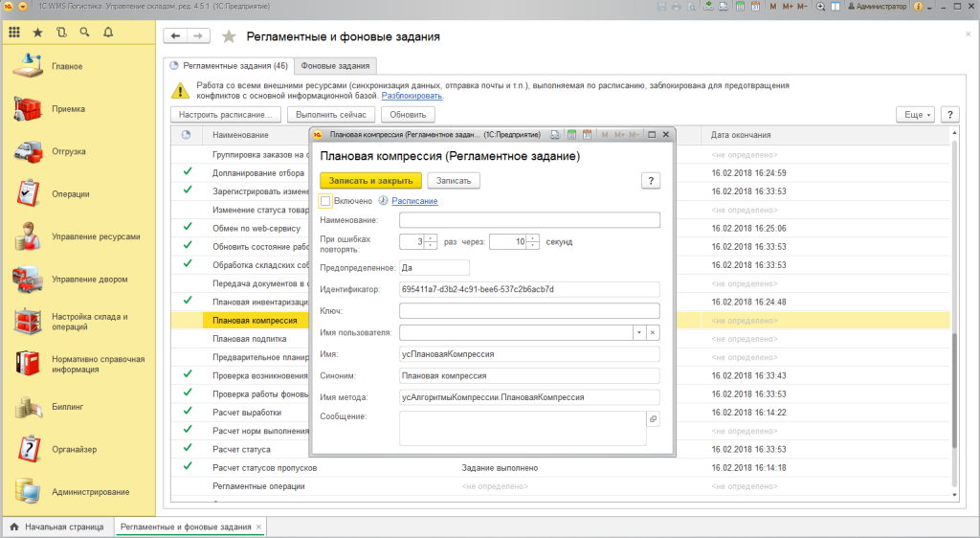Open the Управление двором section
Viewport: 980px width, 538px height.
78,279
